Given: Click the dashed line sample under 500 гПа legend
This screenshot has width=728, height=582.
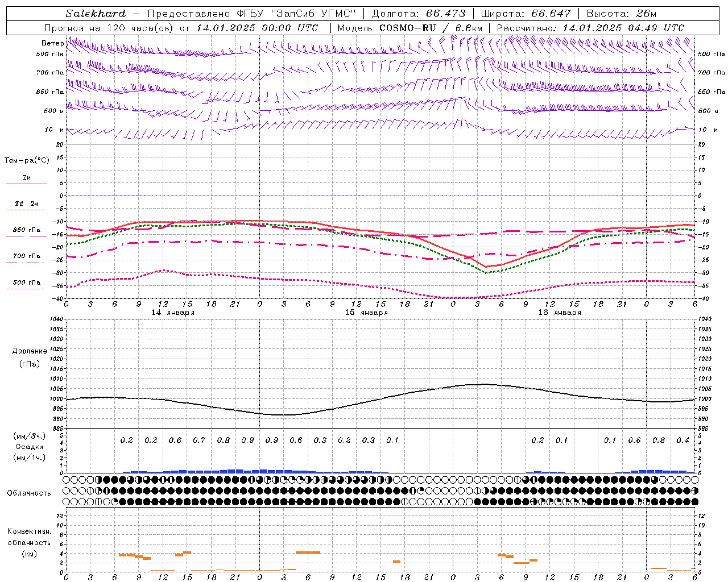Looking at the screenshot, I should [25, 289].
